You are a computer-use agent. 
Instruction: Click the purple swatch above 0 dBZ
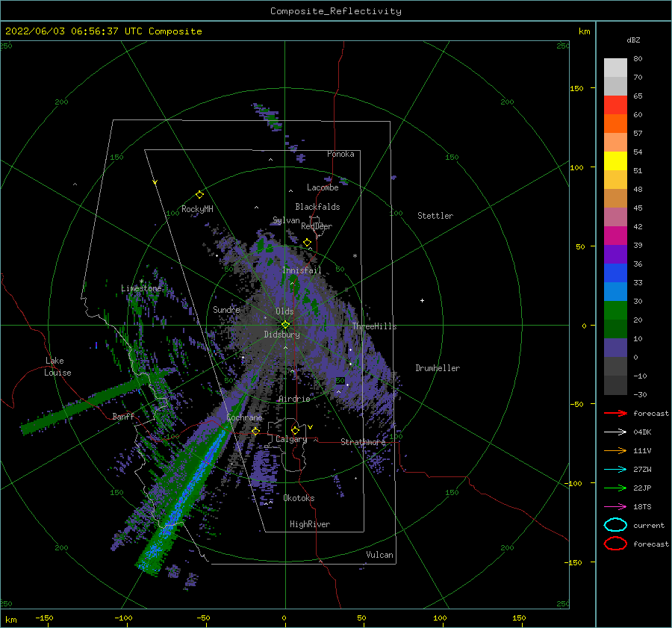coord(615,347)
